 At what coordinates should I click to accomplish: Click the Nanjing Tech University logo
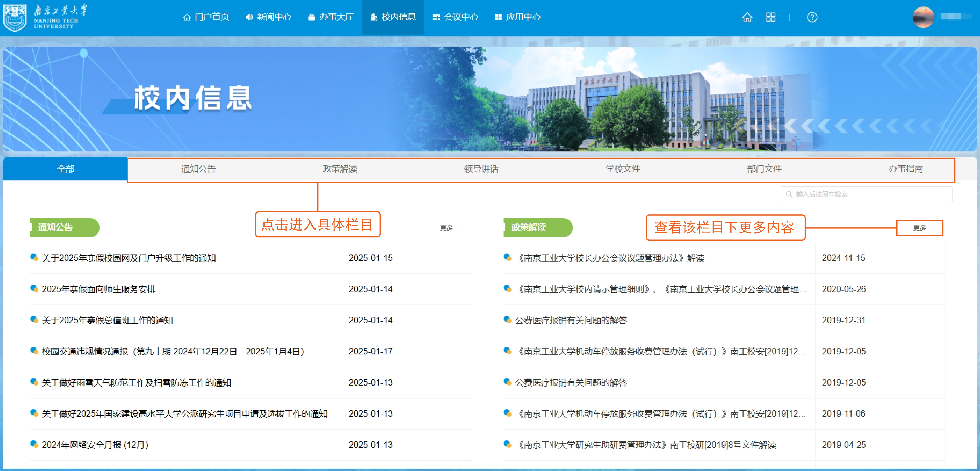tap(46, 17)
